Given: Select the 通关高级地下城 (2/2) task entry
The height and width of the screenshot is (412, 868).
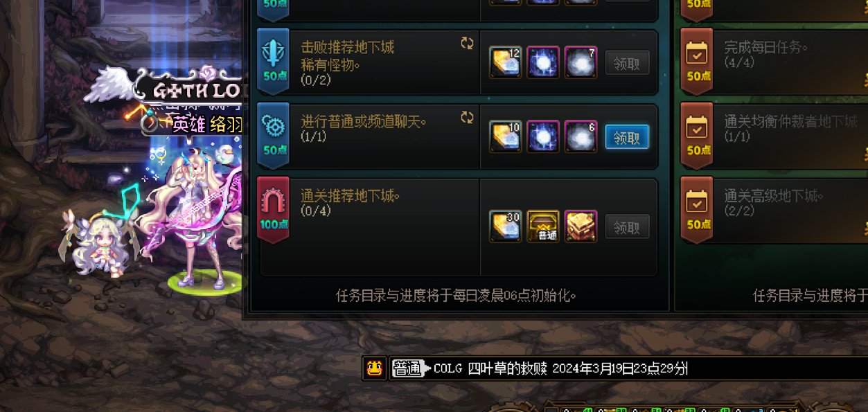Looking at the screenshot, I should click(774, 211).
